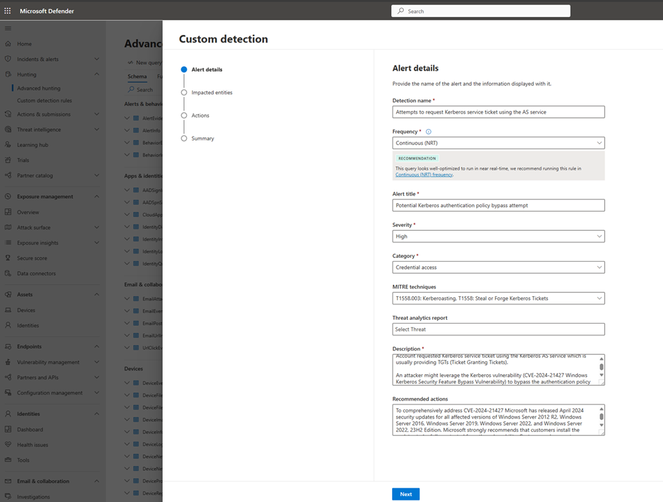Click the Next button
The height and width of the screenshot is (502, 663).
pos(405,494)
